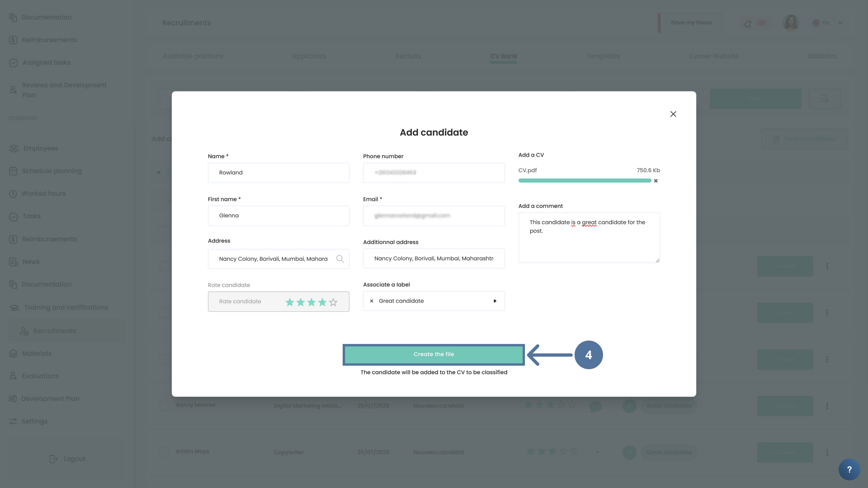Open the help question mark button
Screen dimensions: 868x488
(x=849, y=470)
